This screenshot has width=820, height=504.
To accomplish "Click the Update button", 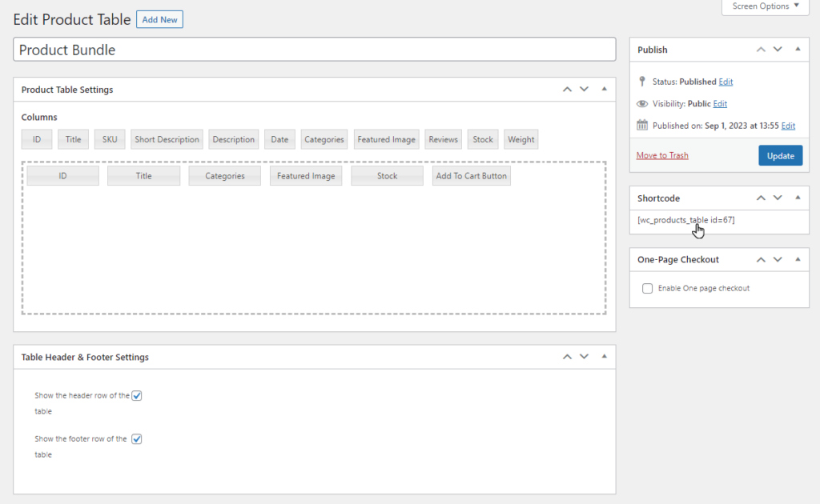I will point(780,156).
